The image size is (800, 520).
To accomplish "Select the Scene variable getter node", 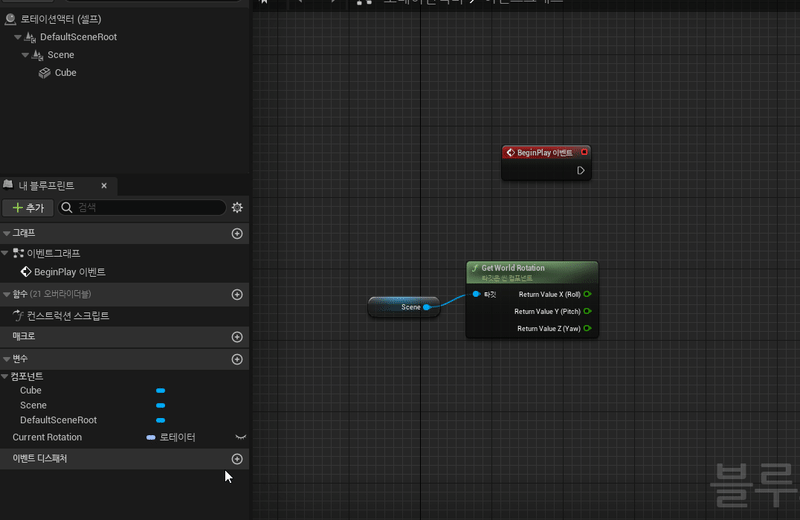I will [x=404, y=307].
